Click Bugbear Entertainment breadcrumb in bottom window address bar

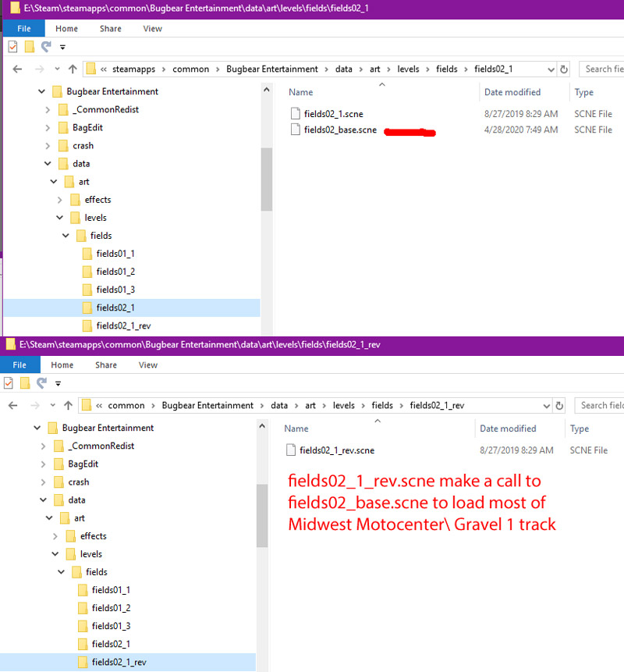[207, 405]
